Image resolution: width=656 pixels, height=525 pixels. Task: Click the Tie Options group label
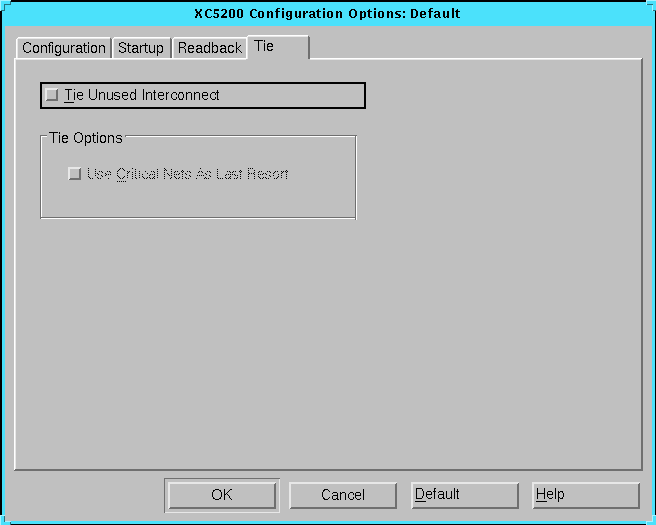pyautogui.click(x=86, y=138)
